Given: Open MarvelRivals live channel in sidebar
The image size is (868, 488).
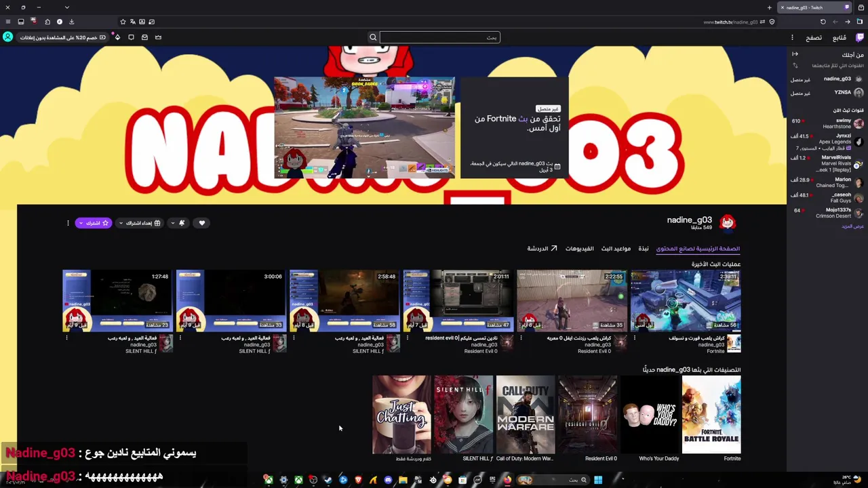Looking at the screenshot, I should point(827,163).
